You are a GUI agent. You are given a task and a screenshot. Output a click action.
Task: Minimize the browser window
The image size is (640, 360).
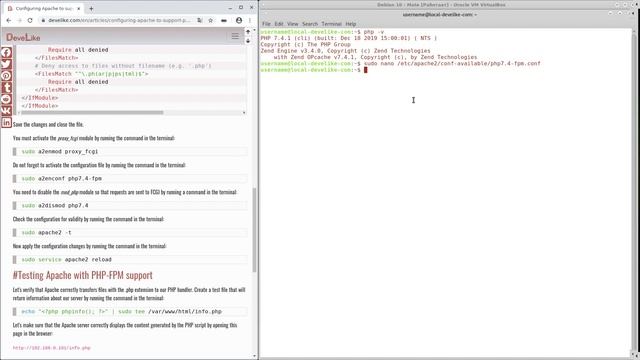[230, 8]
